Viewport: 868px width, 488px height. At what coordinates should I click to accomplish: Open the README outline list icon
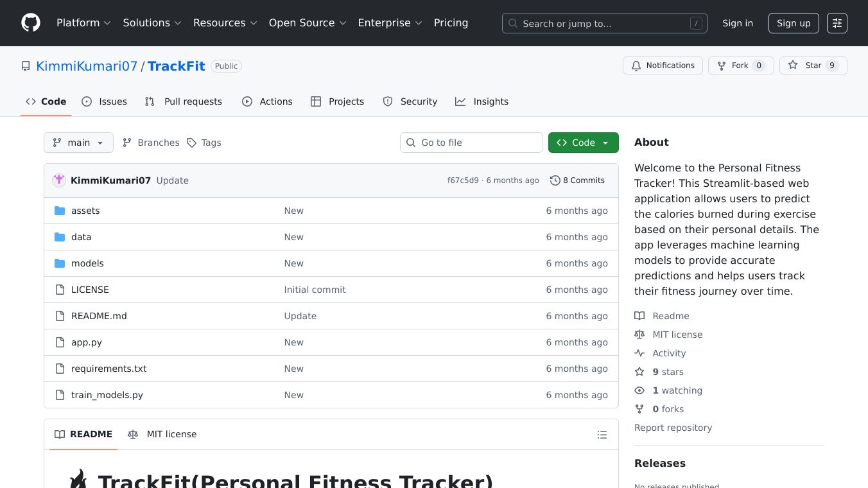(x=602, y=435)
